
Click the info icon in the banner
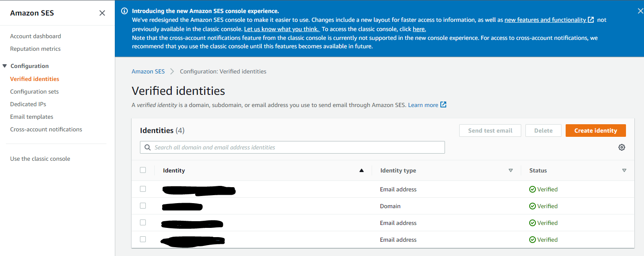pos(124,11)
